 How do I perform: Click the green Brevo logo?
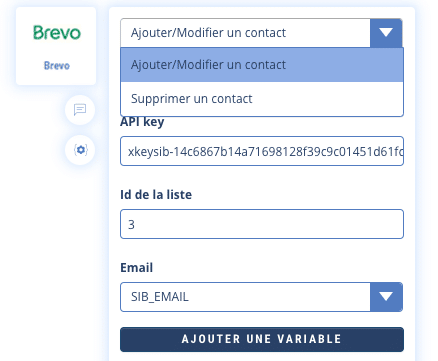tap(57, 33)
